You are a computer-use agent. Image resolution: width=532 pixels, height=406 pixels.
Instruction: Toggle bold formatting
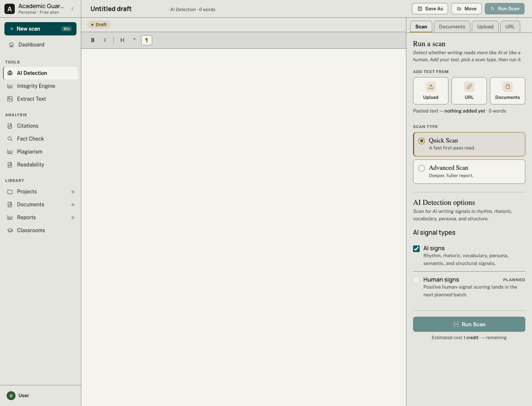pos(93,40)
